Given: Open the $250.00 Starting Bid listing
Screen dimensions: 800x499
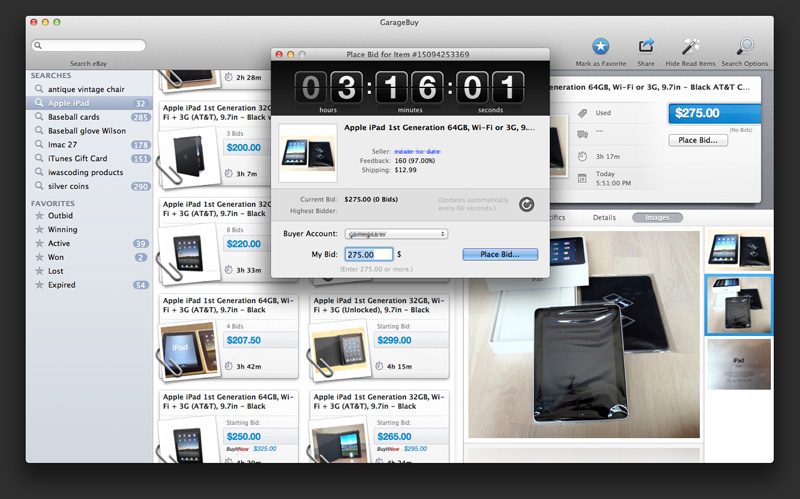Looking at the screenshot, I should 228,427.
